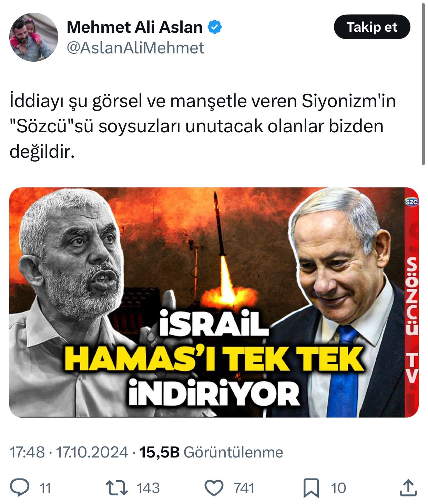Click the 10 bookmarks count
The width and height of the screenshot is (428, 504).
click(338, 488)
